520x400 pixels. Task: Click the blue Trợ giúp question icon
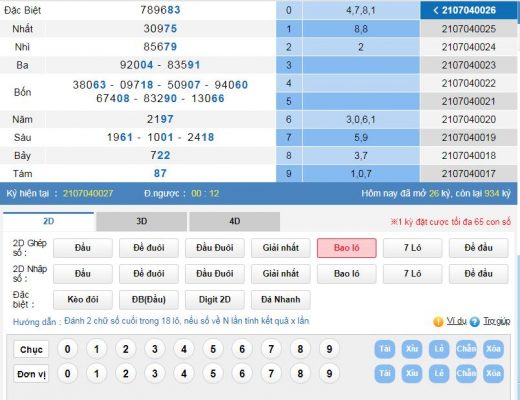[474, 322]
